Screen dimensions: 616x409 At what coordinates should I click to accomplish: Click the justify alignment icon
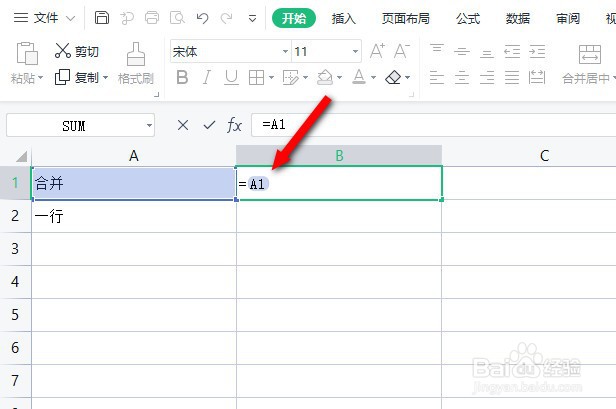tap(512, 77)
